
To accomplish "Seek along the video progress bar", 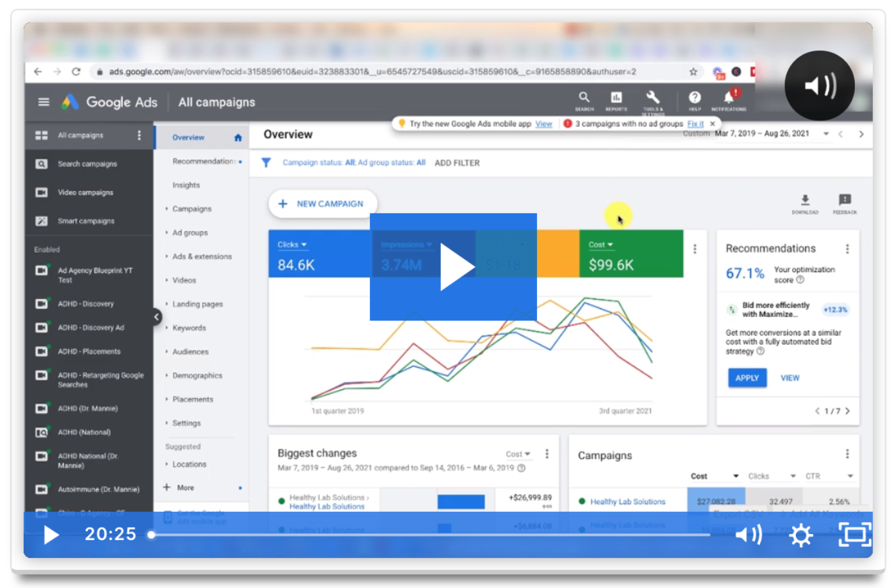I will [x=429, y=534].
